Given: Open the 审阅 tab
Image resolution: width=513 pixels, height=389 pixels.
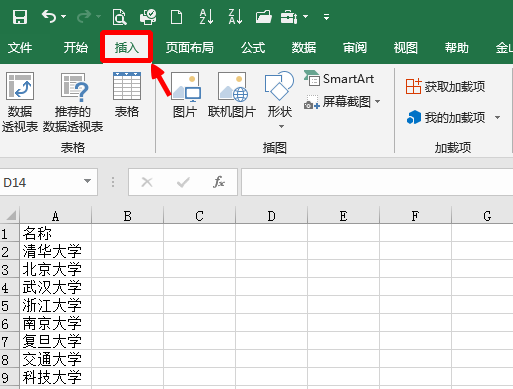Looking at the screenshot, I should (355, 48).
